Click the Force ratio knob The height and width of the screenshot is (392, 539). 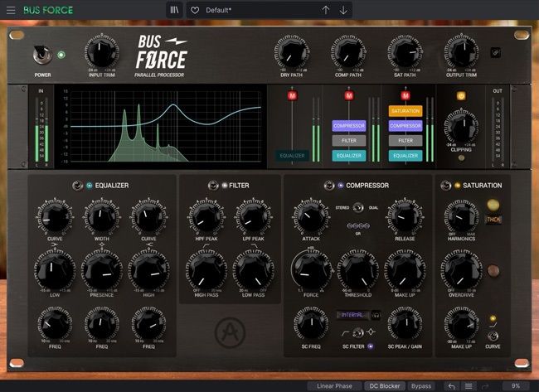(311, 270)
